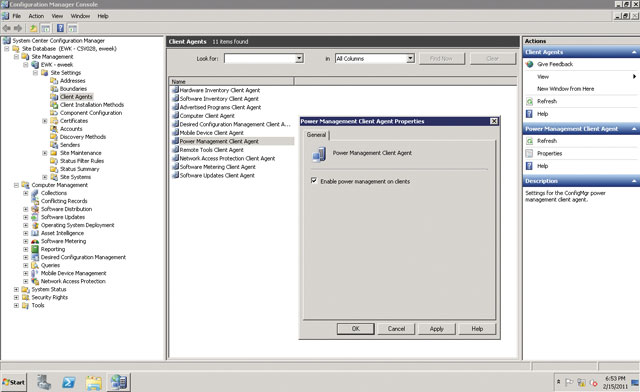The width and height of the screenshot is (640, 392).
Task: Select Desired Configuration Management Client Agent row
Action: [x=235, y=124]
